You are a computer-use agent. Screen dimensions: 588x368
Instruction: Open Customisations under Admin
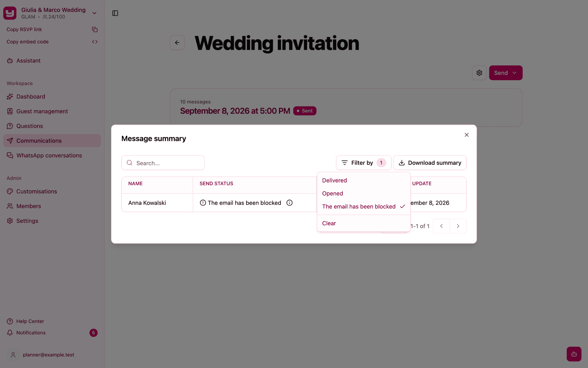(52, 191)
